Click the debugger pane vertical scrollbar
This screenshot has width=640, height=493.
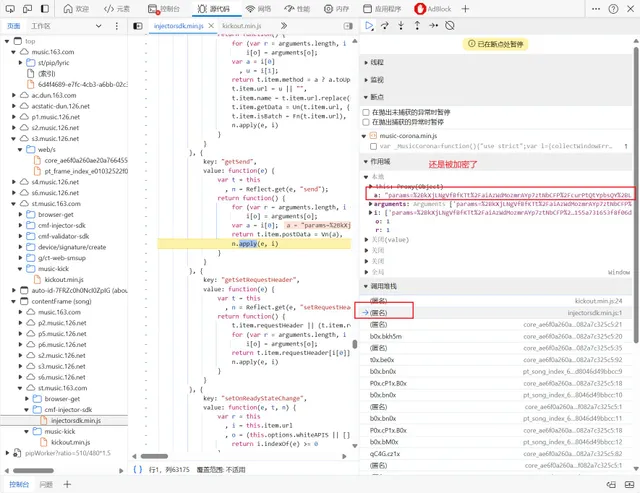[x=636, y=196]
